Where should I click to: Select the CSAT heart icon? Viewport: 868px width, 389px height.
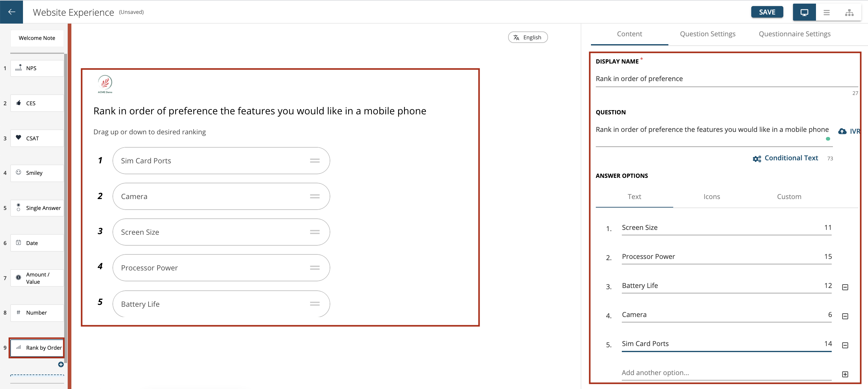[18, 138]
